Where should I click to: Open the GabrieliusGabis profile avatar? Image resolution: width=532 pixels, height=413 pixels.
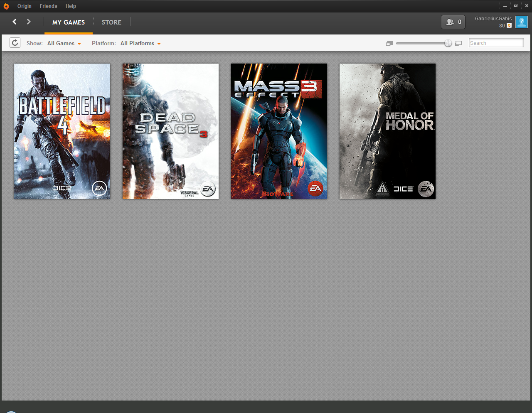pos(522,22)
